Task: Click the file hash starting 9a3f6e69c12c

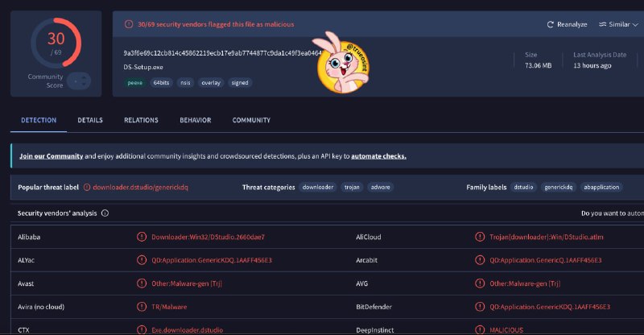Action: point(222,53)
